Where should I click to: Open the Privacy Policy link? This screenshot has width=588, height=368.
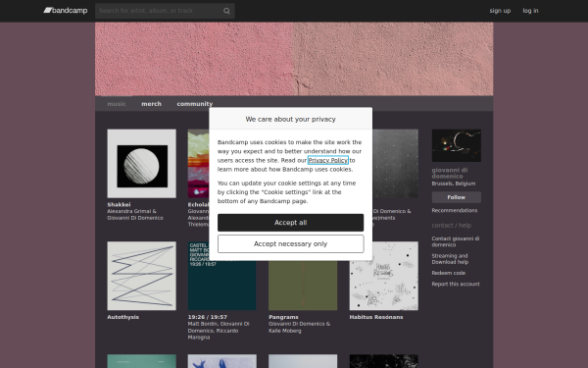coord(327,160)
